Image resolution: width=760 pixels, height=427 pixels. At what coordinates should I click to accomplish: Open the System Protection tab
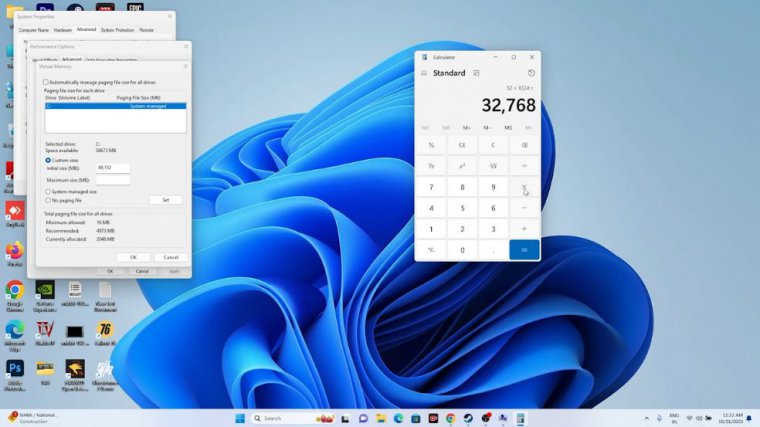118,30
